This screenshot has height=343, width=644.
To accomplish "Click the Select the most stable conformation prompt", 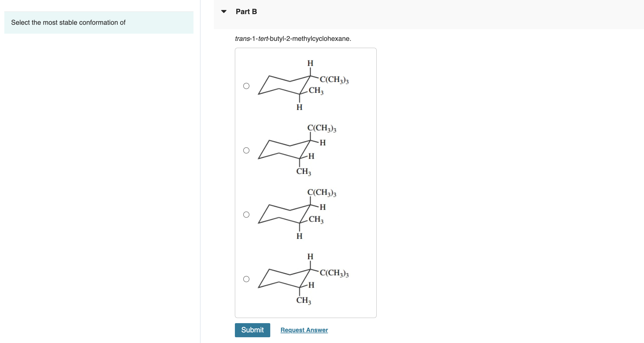I will [68, 22].
